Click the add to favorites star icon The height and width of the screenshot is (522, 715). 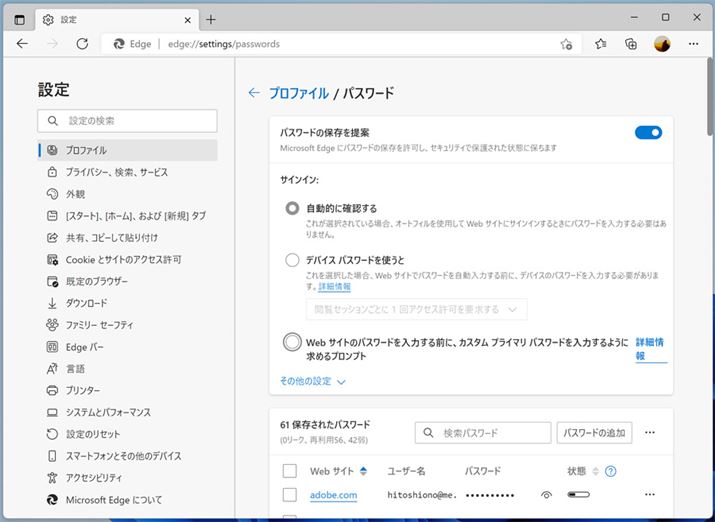click(x=566, y=44)
